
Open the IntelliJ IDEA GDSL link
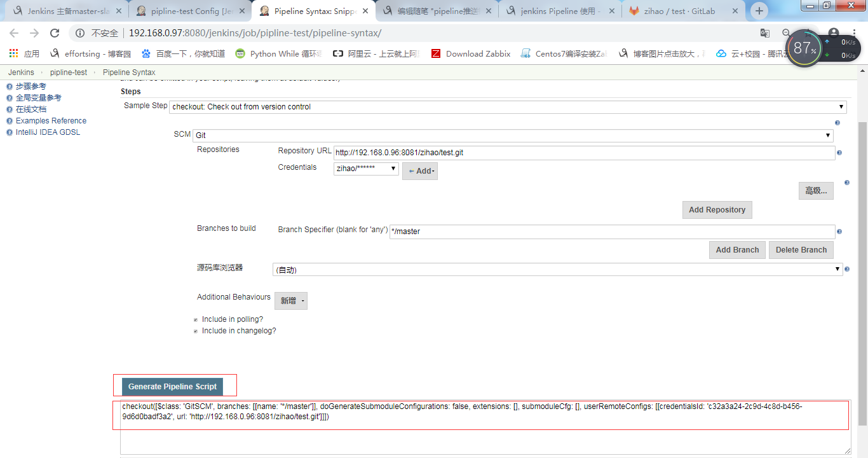pos(48,132)
